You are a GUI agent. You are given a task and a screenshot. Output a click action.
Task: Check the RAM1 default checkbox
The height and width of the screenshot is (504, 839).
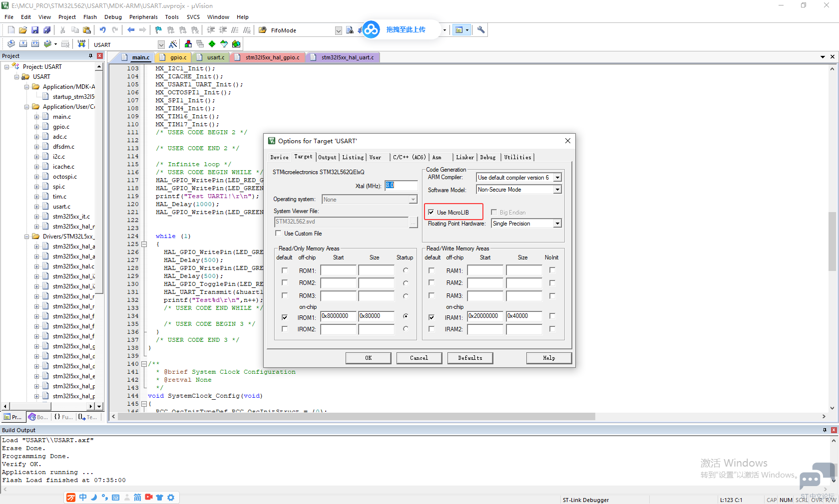tap(431, 270)
